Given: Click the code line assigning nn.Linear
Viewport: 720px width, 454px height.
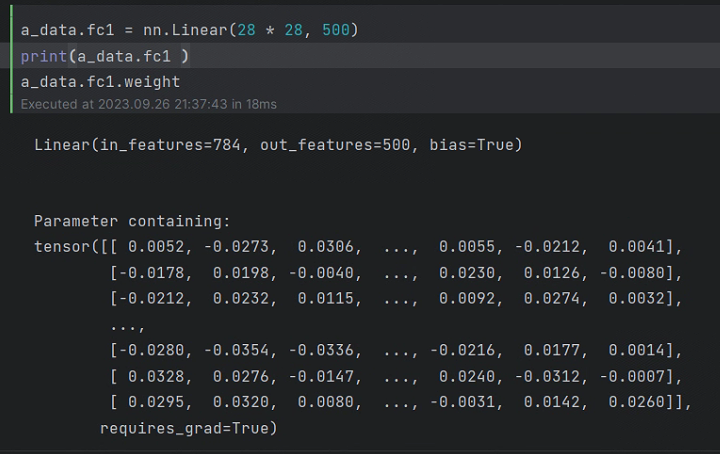Looking at the screenshot, I should (189, 30).
